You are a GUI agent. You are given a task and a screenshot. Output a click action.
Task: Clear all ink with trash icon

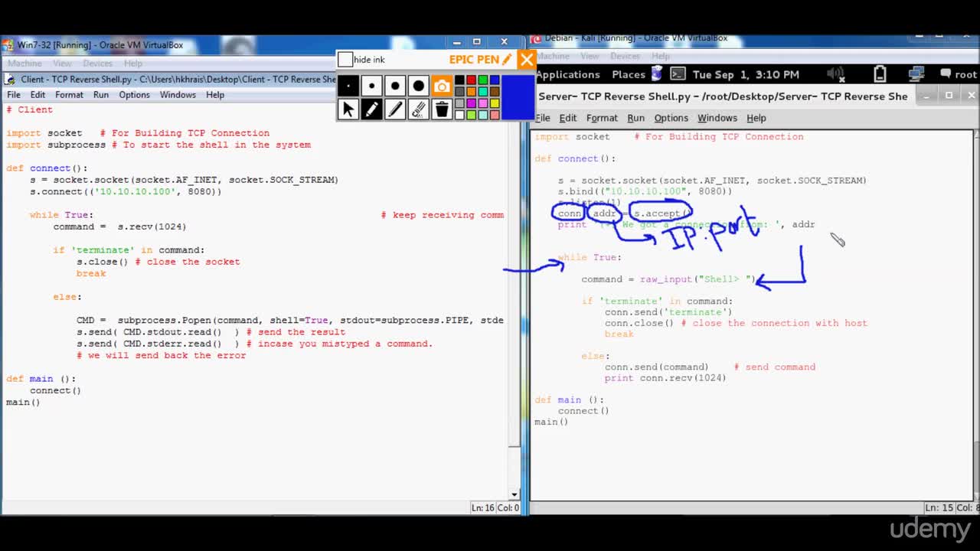pos(442,109)
